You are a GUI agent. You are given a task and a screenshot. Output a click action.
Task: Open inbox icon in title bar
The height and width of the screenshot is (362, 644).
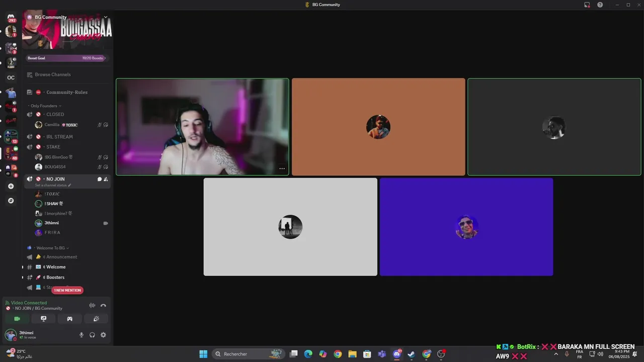tap(587, 5)
